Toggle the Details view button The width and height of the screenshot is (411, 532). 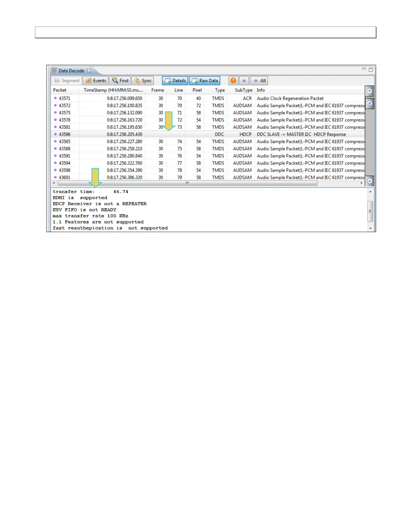click(175, 81)
